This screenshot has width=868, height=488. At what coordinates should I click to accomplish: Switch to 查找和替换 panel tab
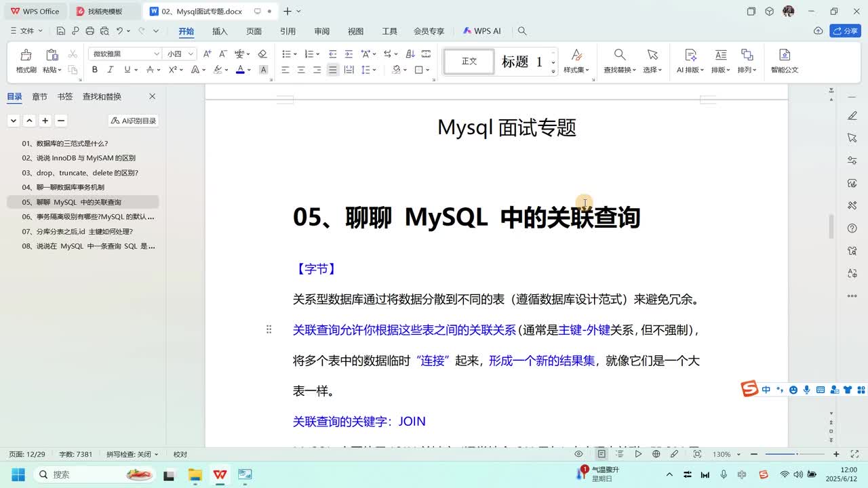(102, 97)
